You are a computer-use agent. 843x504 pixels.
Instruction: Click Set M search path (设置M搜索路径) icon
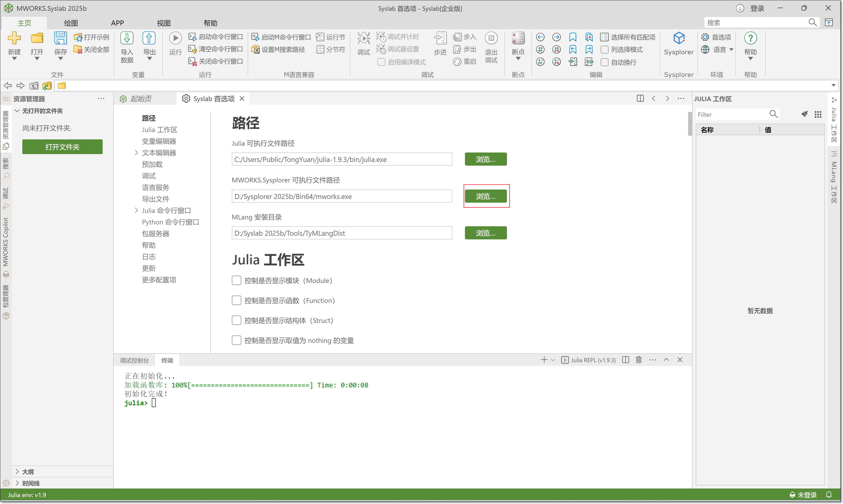(255, 50)
